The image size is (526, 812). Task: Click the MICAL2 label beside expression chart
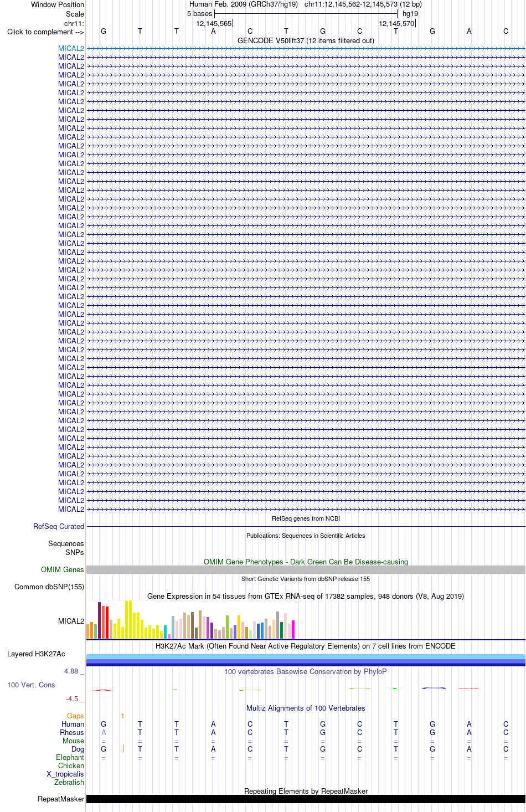tap(71, 621)
